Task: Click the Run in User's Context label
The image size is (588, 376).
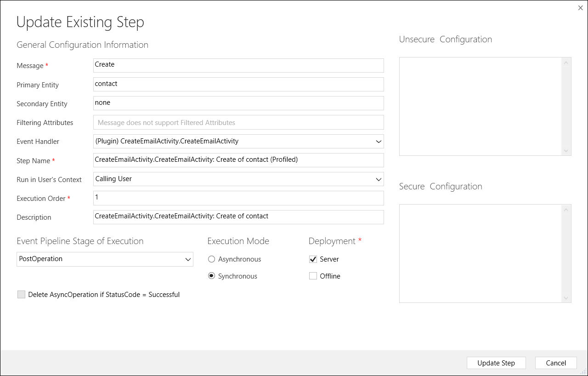Action: (x=49, y=180)
